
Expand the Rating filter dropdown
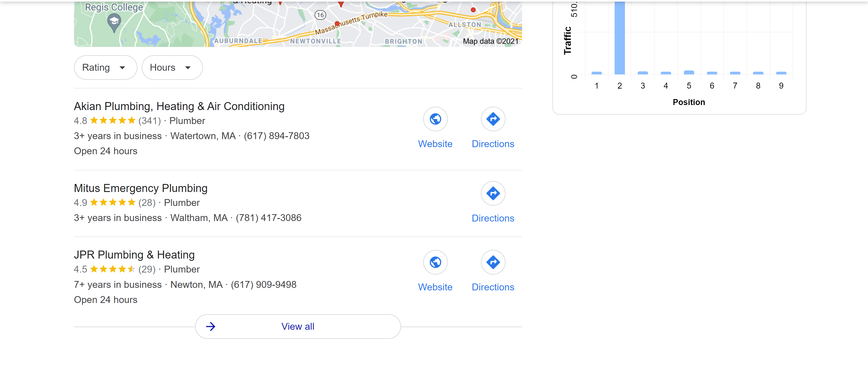coord(105,67)
